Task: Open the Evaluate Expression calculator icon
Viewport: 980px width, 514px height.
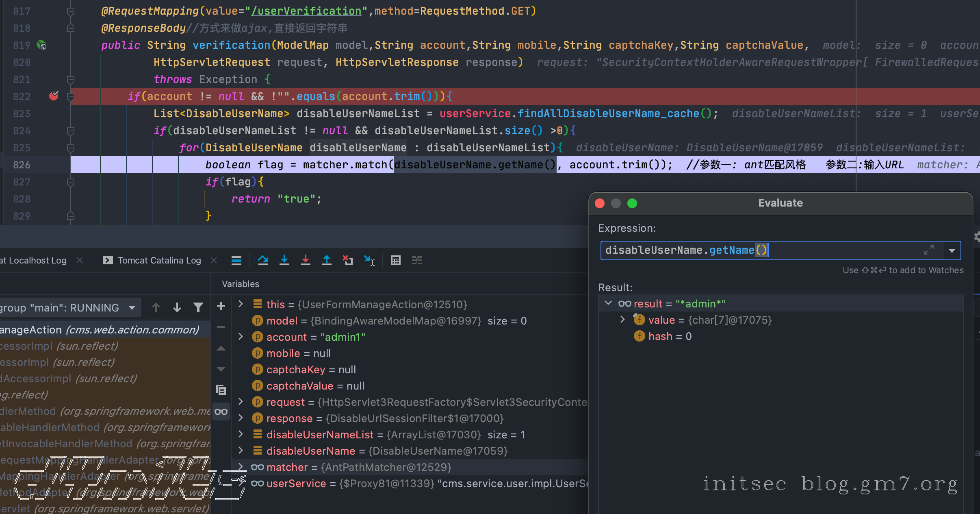Action: coord(395,260)
